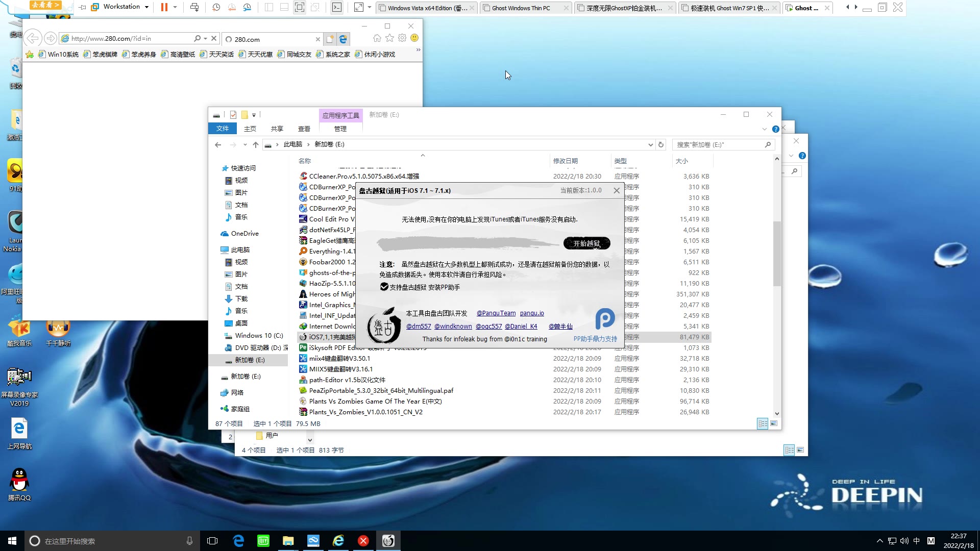The height and width of the screenshot is (551, 980).
Task: Open the VMware console view icon
Action: click(x=337, y=7)
